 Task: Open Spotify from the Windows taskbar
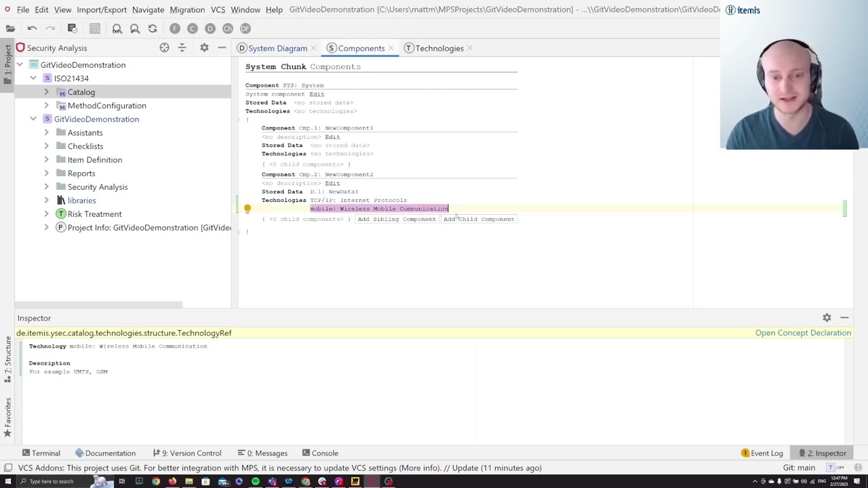point(255,481)
